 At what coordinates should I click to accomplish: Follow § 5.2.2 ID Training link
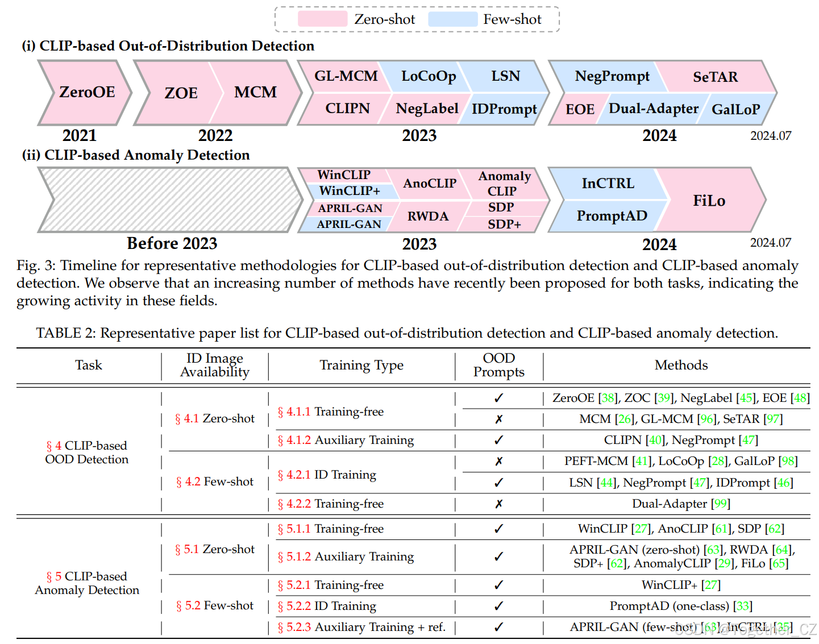click(x=327, y=606)
